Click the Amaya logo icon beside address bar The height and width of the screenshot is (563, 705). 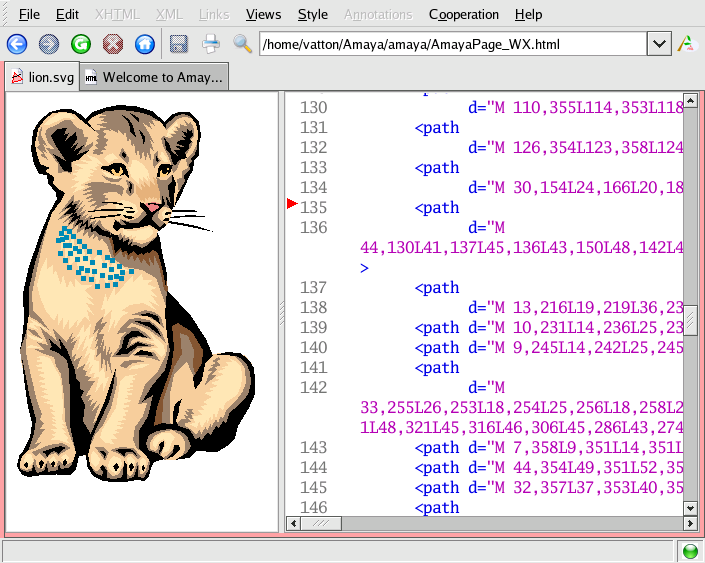686,44
